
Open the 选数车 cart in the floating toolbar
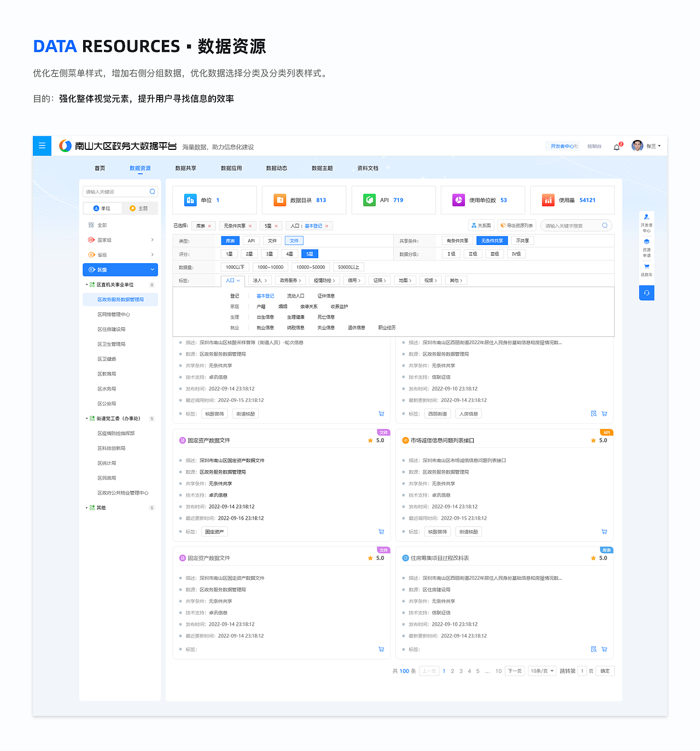[646, 270]
